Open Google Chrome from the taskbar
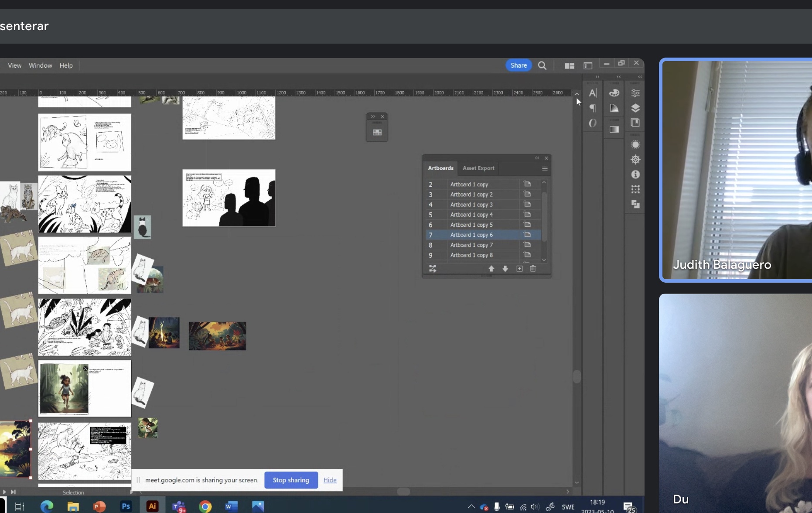Image resolution: width=812 pixels, height=513 pixels. (x=205, y=506)
